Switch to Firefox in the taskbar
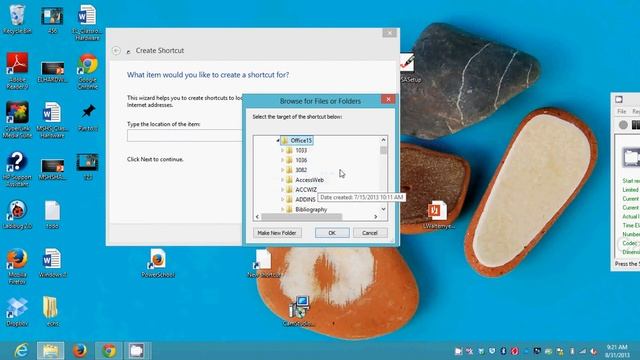Screen dimensions: 640x360 point(80,351)
